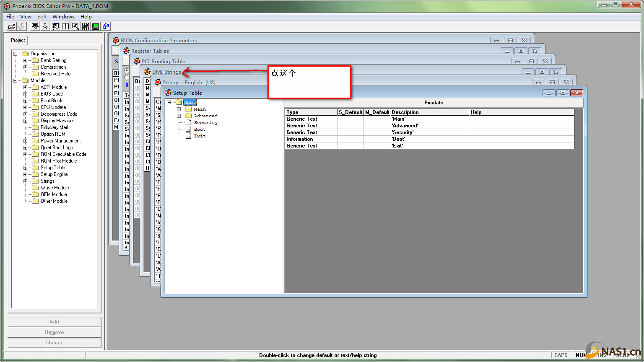Click the Root folder icon in Setup Table

coord(179,102)
